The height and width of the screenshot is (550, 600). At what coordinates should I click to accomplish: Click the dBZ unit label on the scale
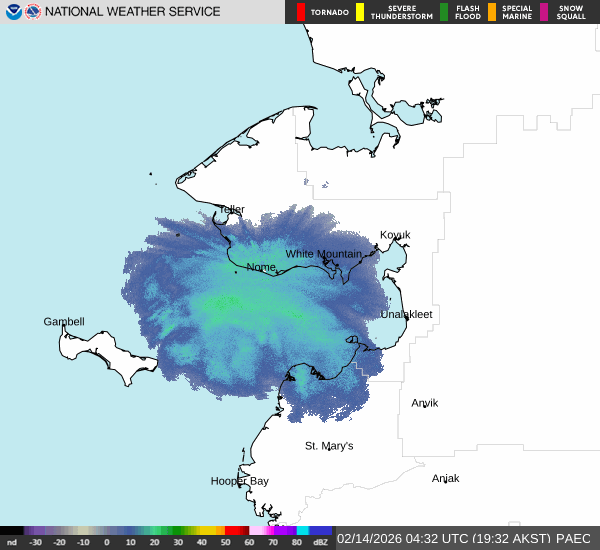[322, 542]
